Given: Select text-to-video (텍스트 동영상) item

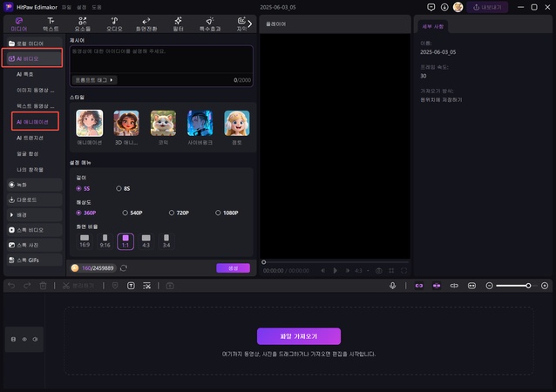Looking at the screenshot, I should tap(36, 106).
